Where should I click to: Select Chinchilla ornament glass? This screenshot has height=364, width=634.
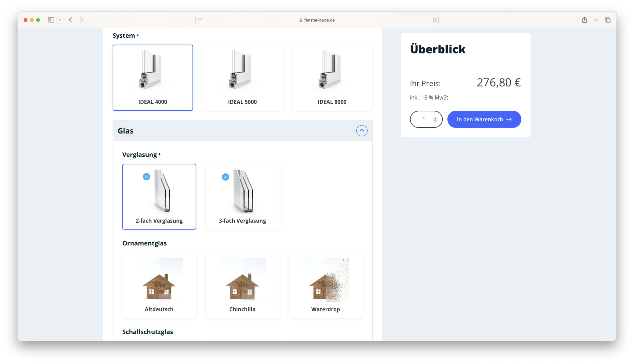(242, 285)
